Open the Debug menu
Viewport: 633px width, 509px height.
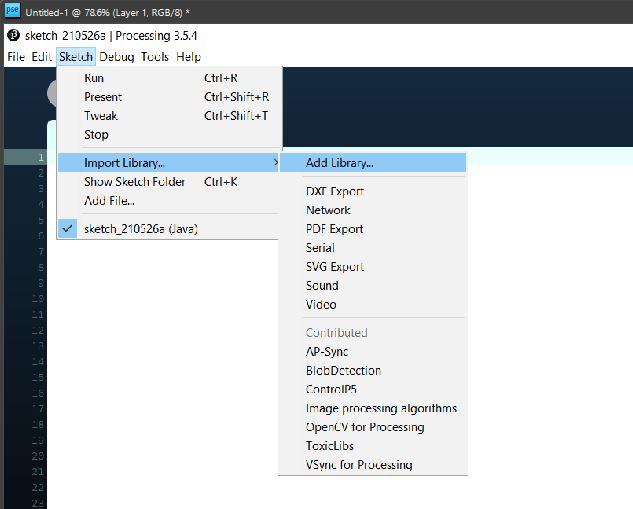click(117, 57)
